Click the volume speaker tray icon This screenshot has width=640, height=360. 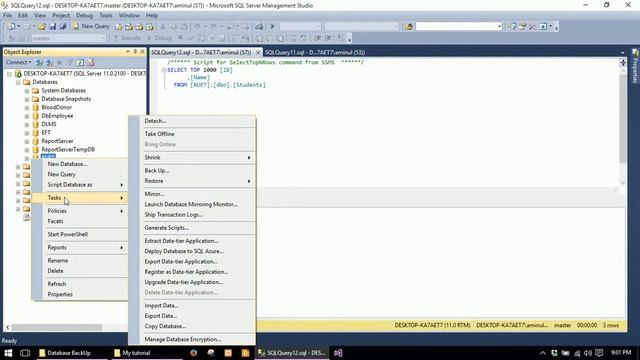[588, 353]
